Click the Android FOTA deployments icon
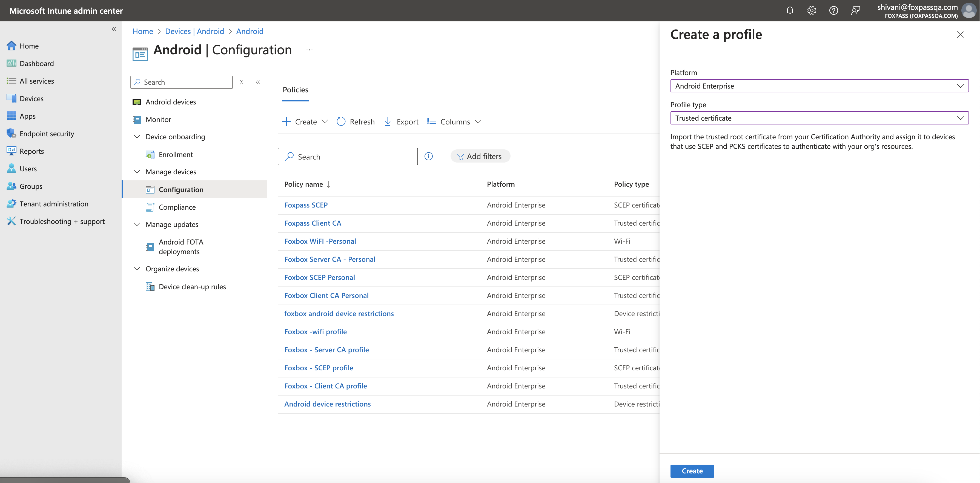980x483 pixels. tap(150, 247)
